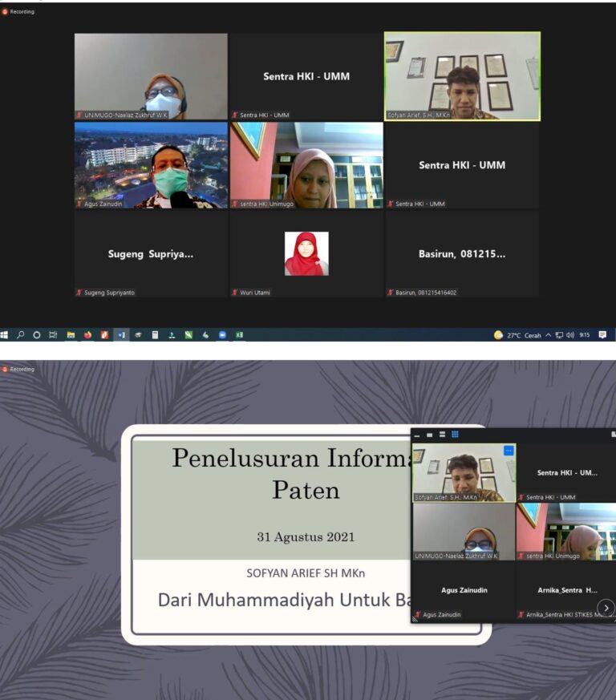Launch Firefox from the taskbar

coord(87,335)
